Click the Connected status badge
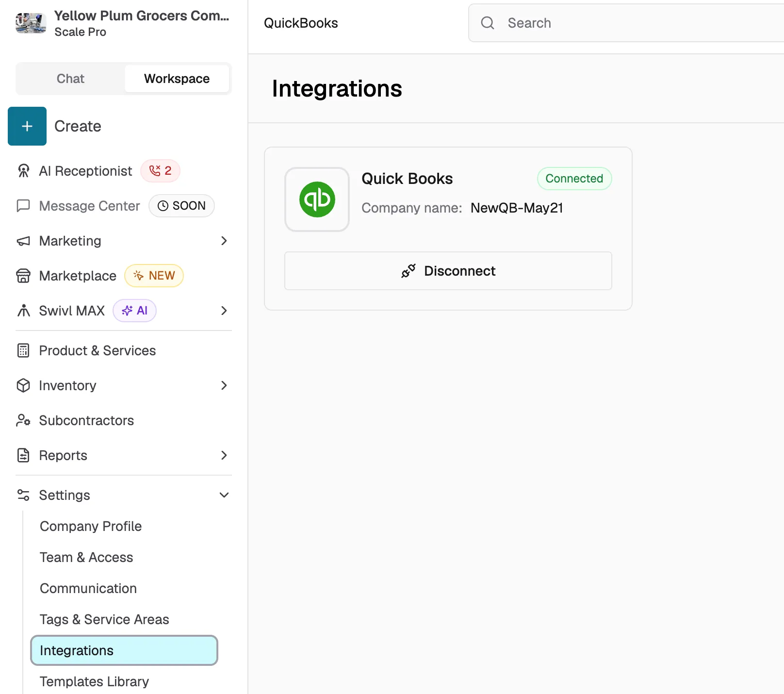The height and width of the screenshot is (694, 784). [574, 179]
